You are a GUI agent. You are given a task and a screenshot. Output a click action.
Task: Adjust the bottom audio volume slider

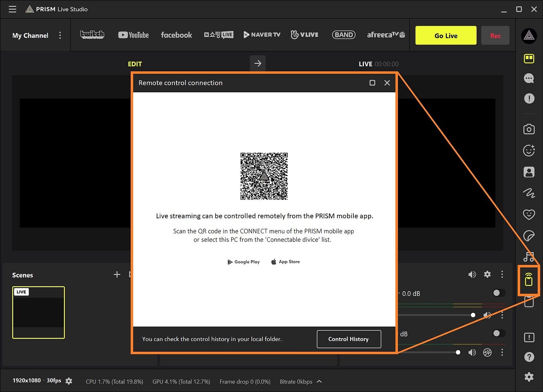pyautogui.click(x=458, y=352)
